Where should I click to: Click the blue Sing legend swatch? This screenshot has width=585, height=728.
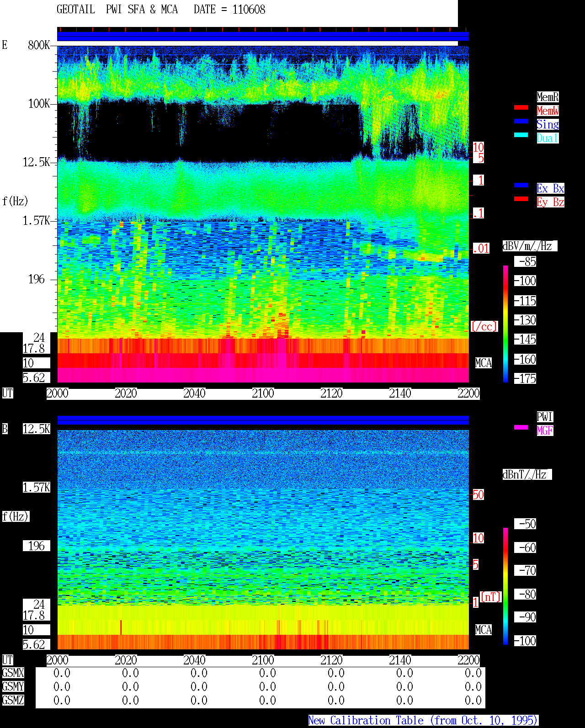[x=521, y=121]
